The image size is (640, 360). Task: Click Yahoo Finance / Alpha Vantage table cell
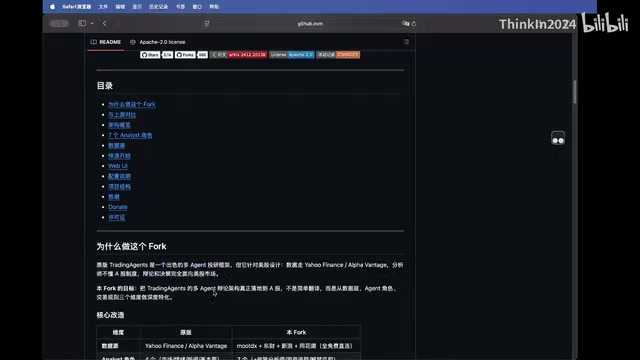(186, 346)
